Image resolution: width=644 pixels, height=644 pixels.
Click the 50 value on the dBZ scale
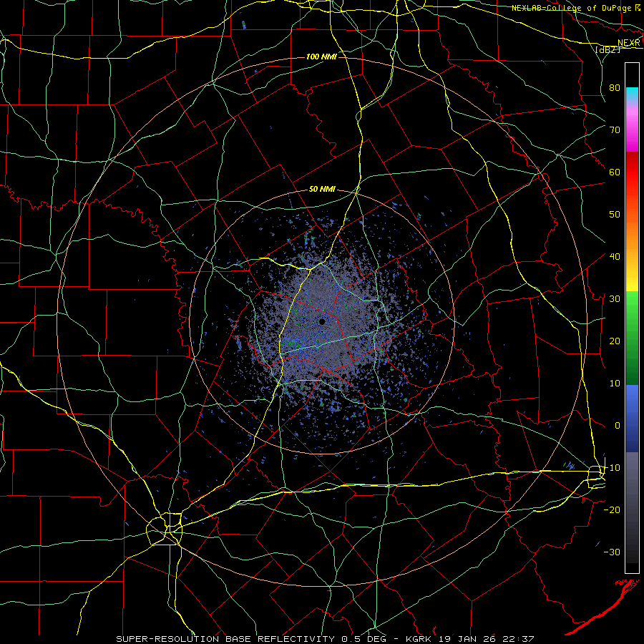[x=615, y=215]
